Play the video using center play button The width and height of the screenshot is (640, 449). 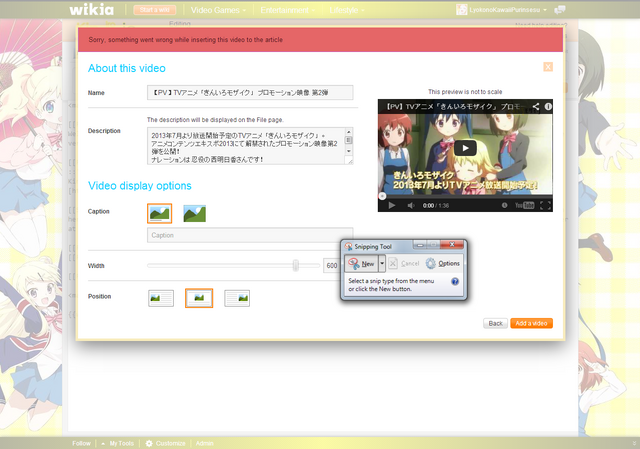[465, 148]
